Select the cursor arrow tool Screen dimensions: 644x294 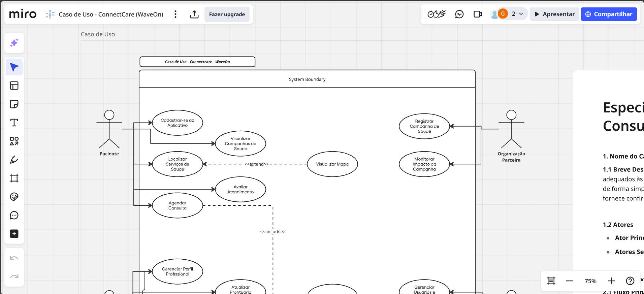coord(14,67)
